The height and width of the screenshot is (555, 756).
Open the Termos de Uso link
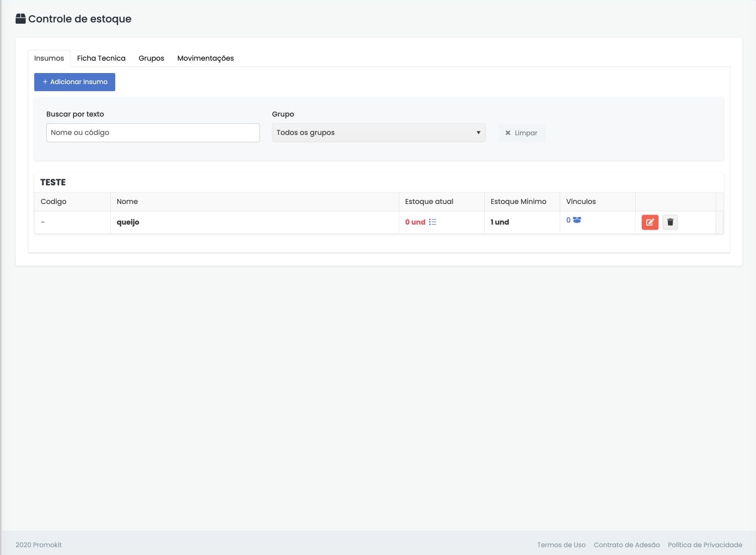(561, 545)
